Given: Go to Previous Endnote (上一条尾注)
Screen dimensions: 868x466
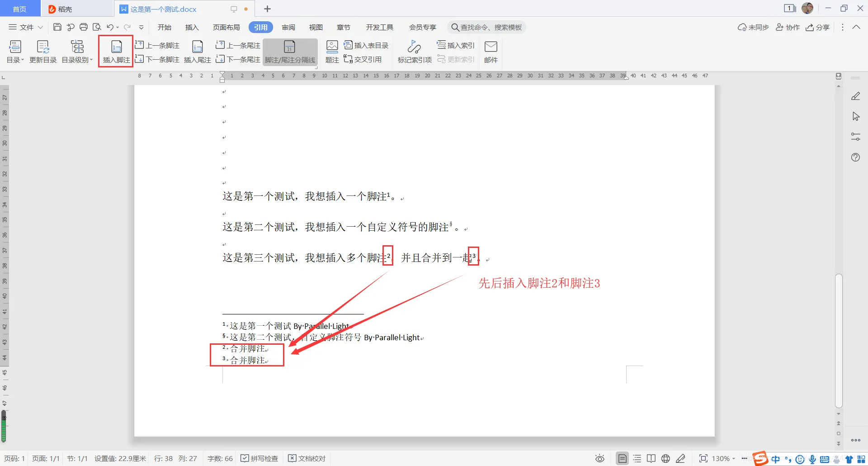Looking at the screenshot, I should coord(238,45).
